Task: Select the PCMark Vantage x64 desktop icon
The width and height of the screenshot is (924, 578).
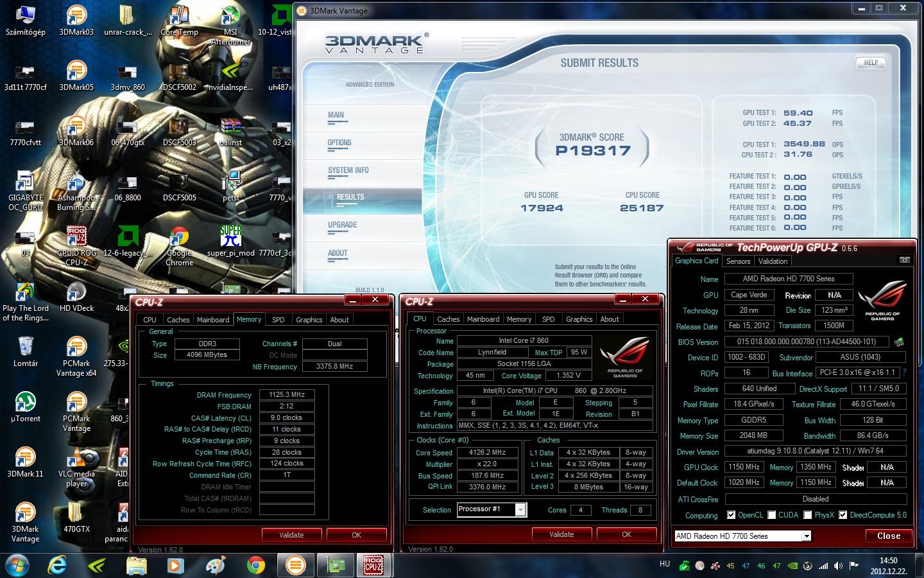Action: [76, 356]
